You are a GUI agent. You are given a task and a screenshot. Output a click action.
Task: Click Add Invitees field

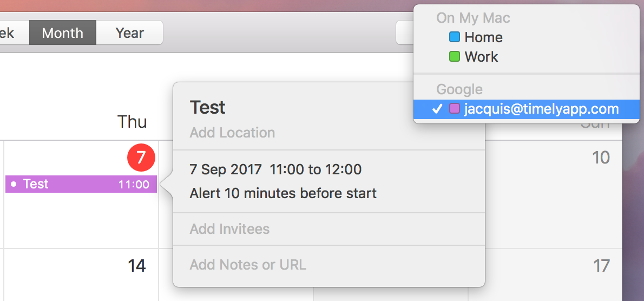point(229,228)
